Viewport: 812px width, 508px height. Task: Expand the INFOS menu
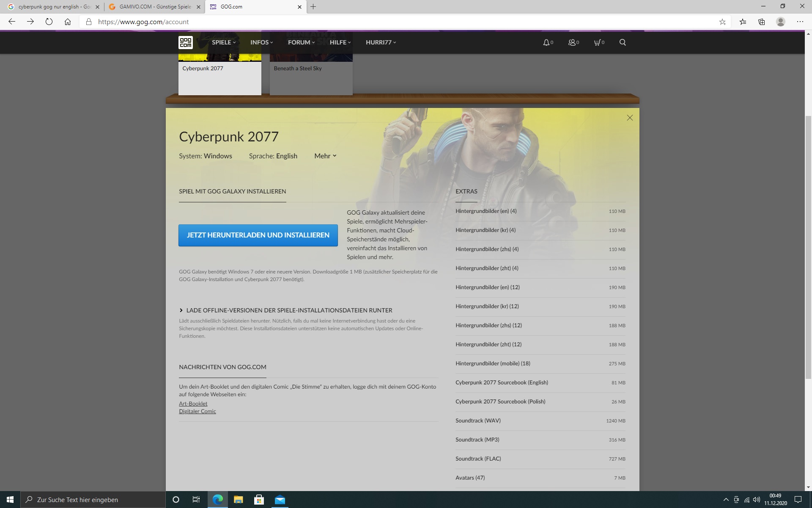pyautogui.click(x=261, y=42)
